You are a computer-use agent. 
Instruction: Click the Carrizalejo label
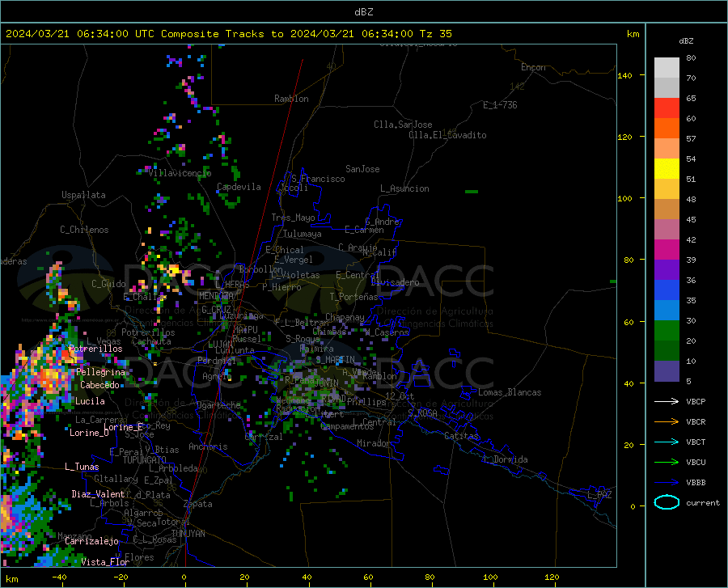coord(91,541)
